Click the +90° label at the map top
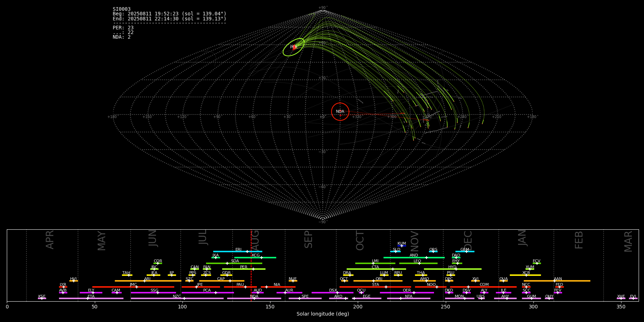The width and height of the screenshot is (644, 322). [323, 8]
